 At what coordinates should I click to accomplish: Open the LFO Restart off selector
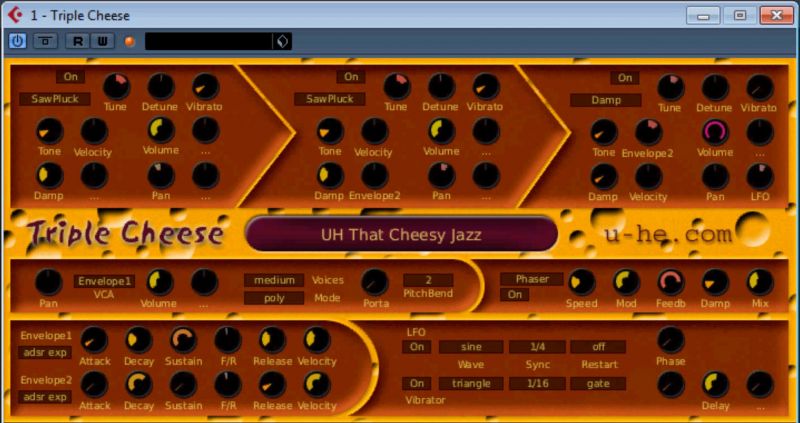tap(598, 347)
